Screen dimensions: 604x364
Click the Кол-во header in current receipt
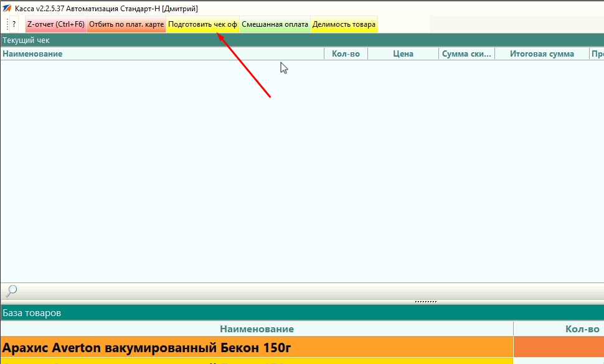tap(346, 54)
